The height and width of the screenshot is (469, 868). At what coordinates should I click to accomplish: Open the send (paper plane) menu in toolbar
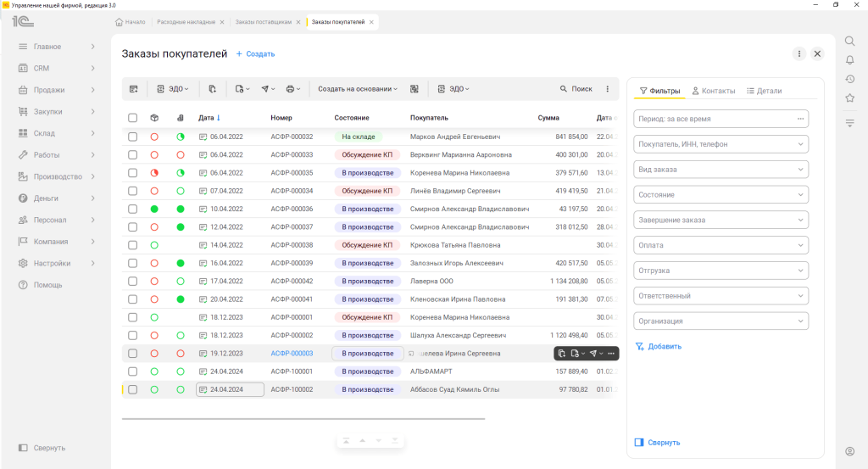(268, 88)
